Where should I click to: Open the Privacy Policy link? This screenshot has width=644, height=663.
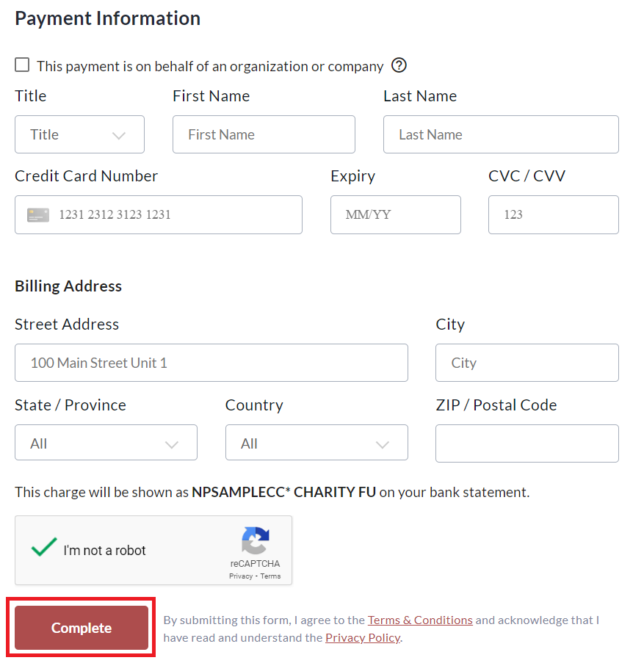point(363,637)
